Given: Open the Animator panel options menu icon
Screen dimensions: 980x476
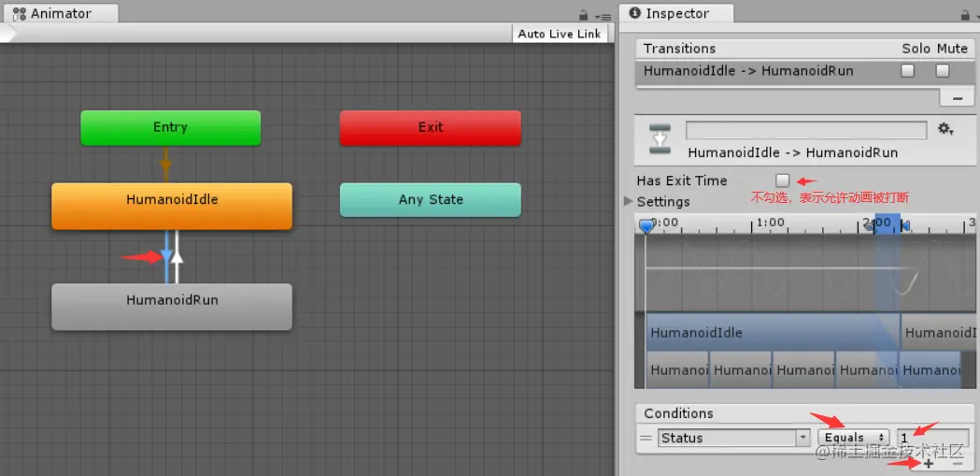Looking at the screenshot, I should coord(604,16).
